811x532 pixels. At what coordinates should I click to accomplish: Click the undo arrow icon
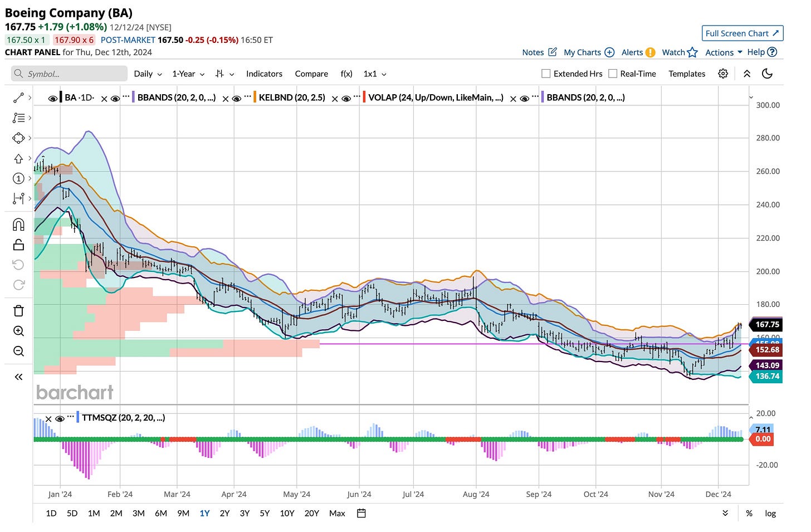click(x=18, y=265)
